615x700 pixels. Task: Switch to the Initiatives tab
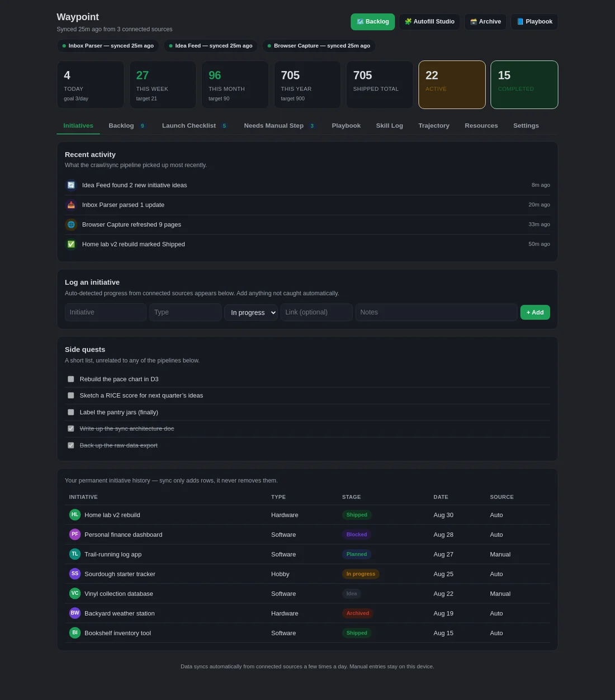[x=78, y=126]
